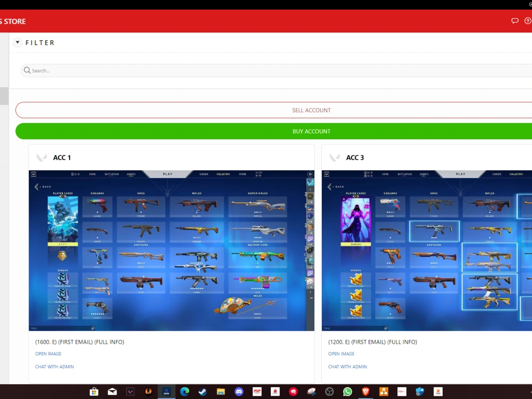Click CHAT WITH ADMIN under ACC 1
Image resolution: width=532 pixels, height=399 pixels.
[x=55, y=367]
